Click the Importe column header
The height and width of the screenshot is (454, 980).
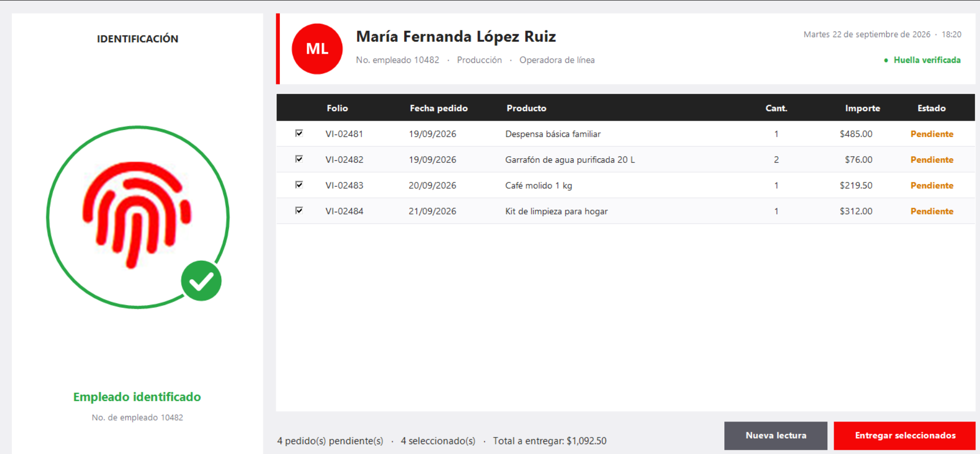point(862,108)
